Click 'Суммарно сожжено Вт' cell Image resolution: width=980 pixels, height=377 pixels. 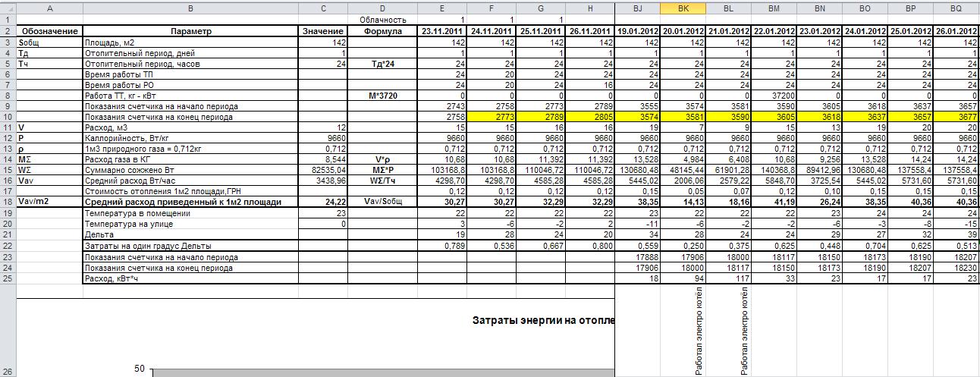pos(190,171)
